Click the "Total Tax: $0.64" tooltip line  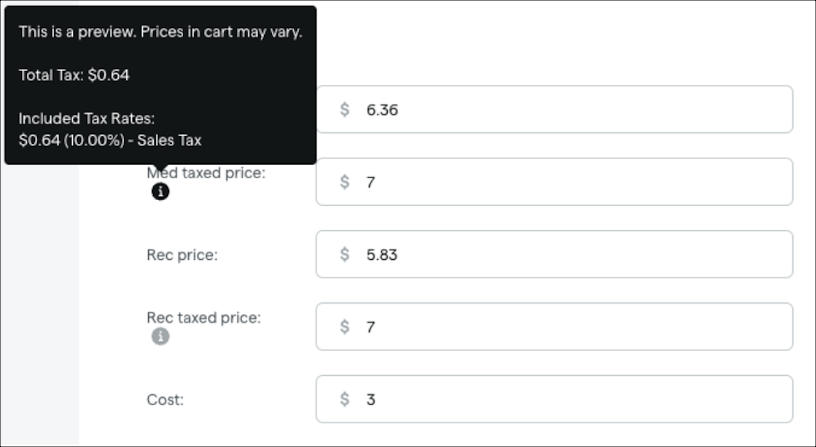(74, 75)
